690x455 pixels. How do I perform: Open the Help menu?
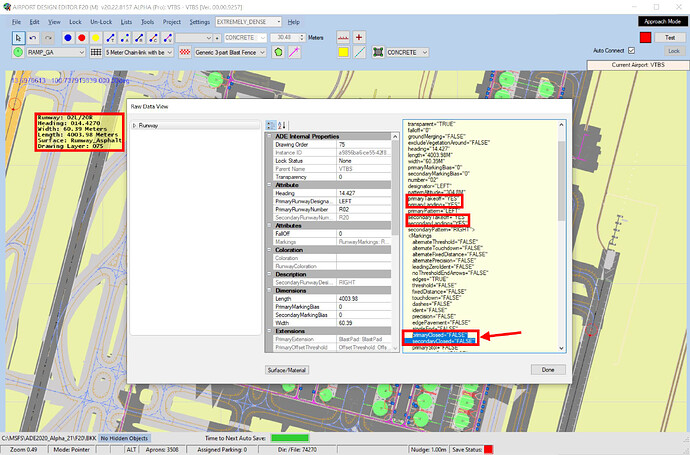pyautogui.click(x=294, y=22)
